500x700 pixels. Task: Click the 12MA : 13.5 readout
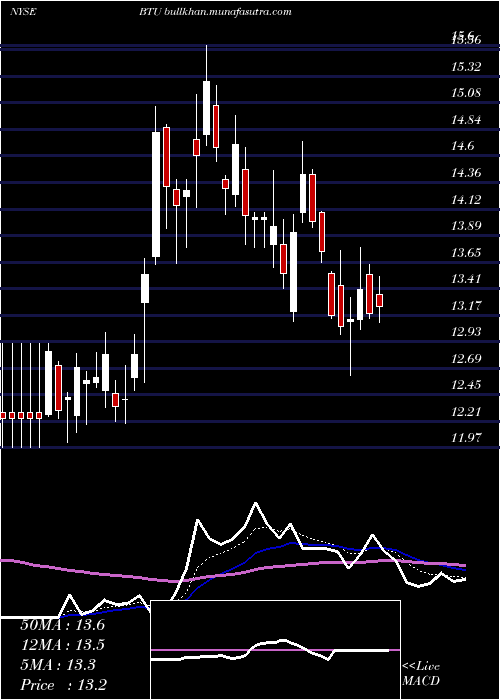[62, 645]
